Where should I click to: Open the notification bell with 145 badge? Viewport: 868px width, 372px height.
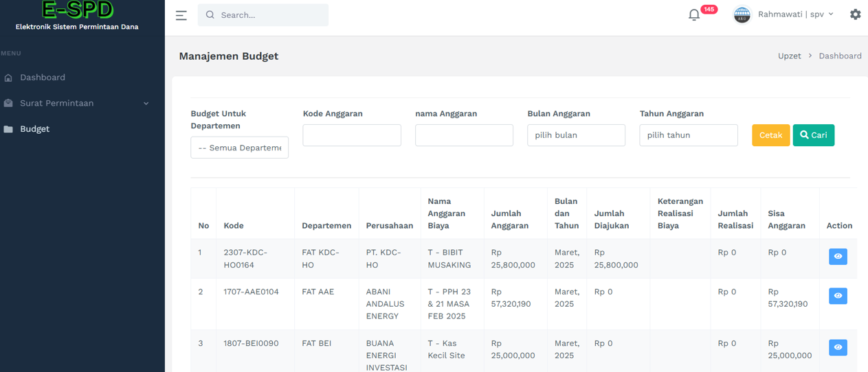(694, 14)
